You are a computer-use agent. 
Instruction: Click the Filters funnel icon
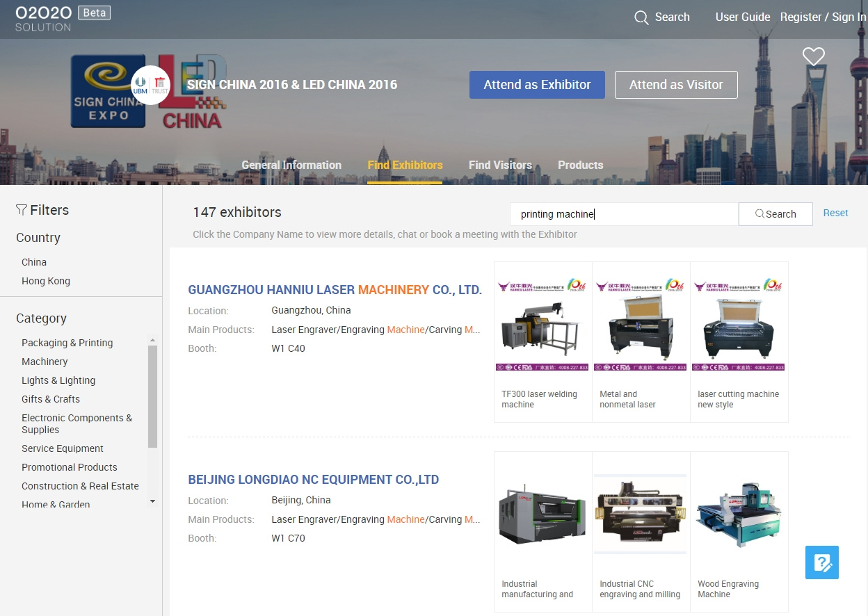[22, 210]
